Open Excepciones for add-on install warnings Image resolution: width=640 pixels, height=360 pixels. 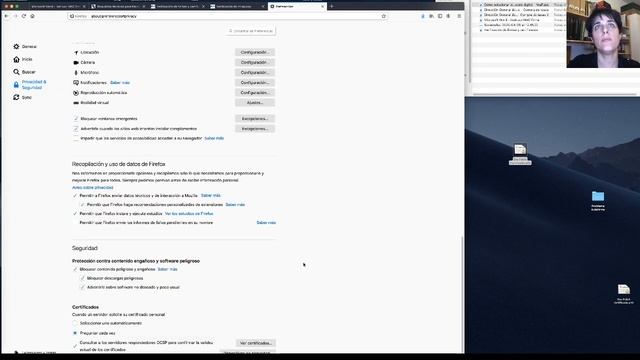pos(255,129)
